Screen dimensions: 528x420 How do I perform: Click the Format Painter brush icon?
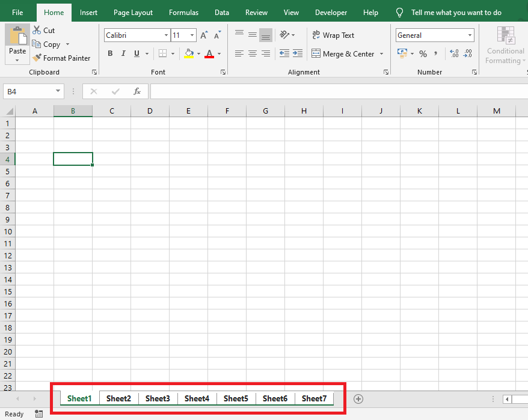pos(37,58)
